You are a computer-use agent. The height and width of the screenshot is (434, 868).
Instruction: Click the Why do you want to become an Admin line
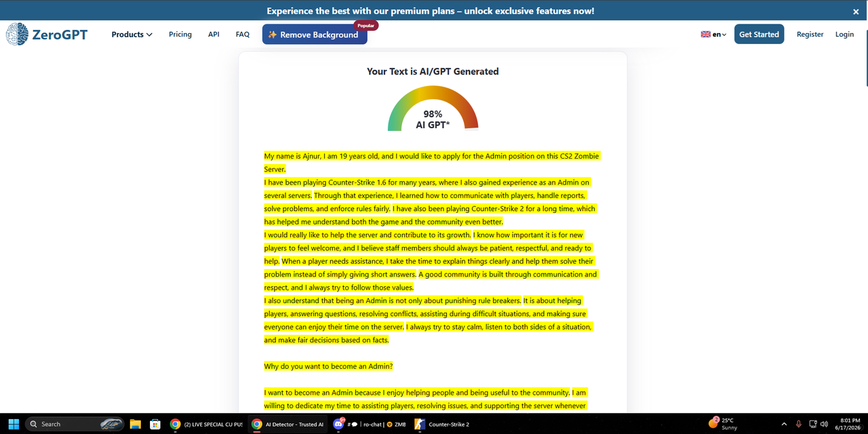328,366
